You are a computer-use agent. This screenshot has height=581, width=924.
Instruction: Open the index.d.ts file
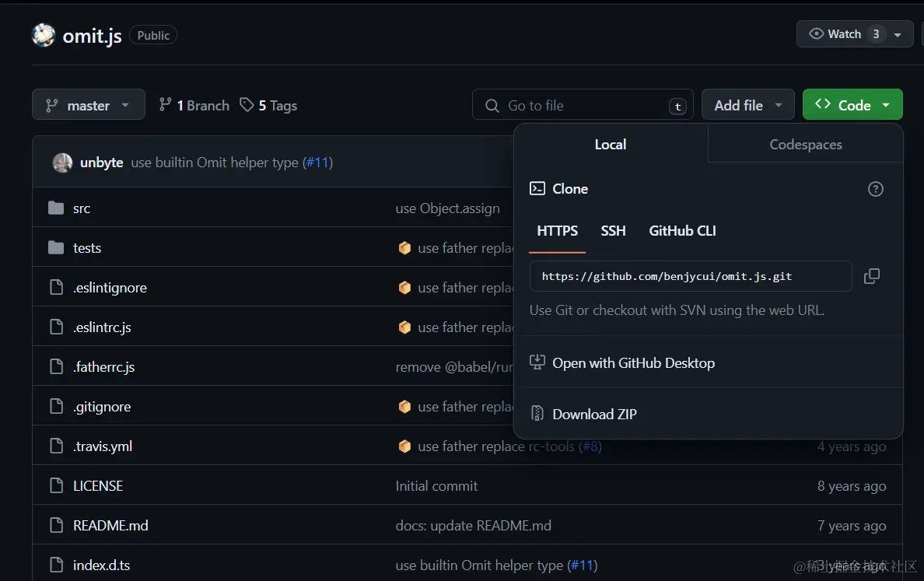coord(101,565)
